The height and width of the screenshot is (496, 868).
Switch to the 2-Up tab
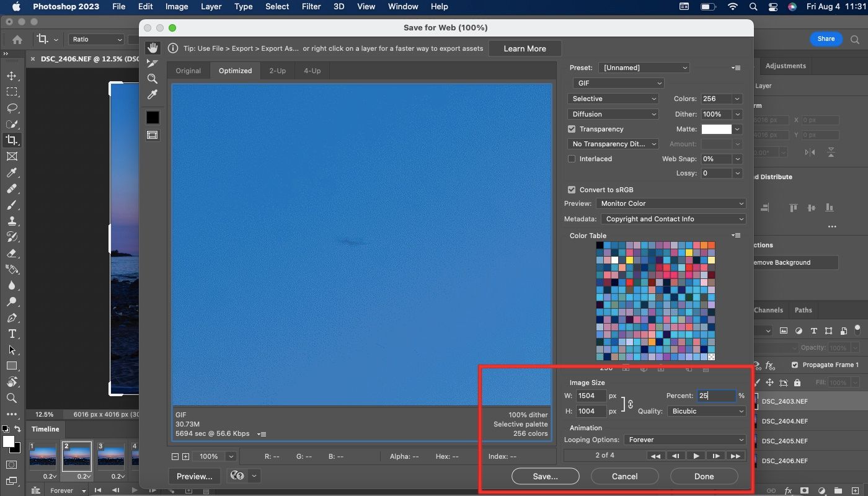[277, 71]
